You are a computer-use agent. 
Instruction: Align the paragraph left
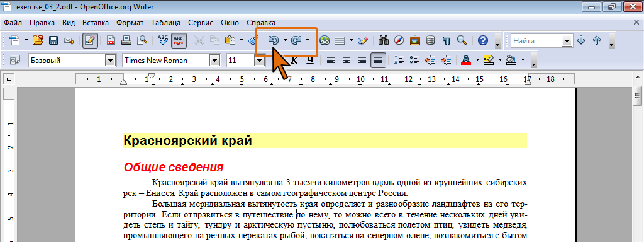pos(330,60)
